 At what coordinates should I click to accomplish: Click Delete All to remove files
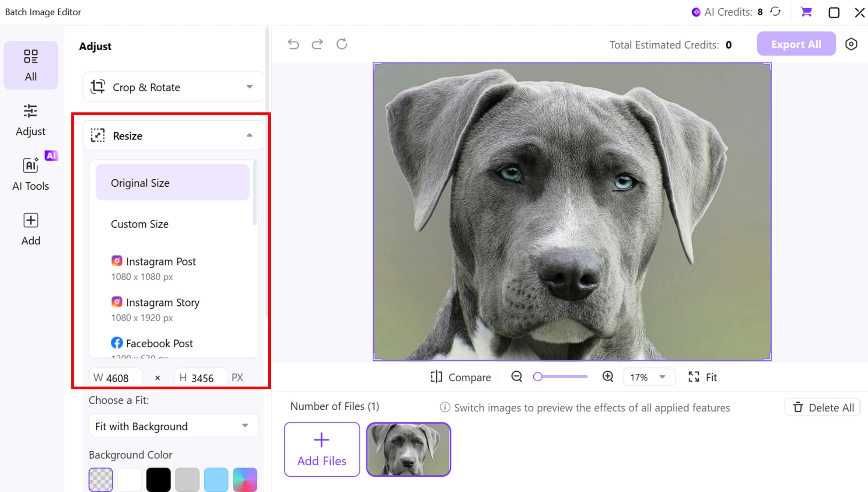[822, 407]
